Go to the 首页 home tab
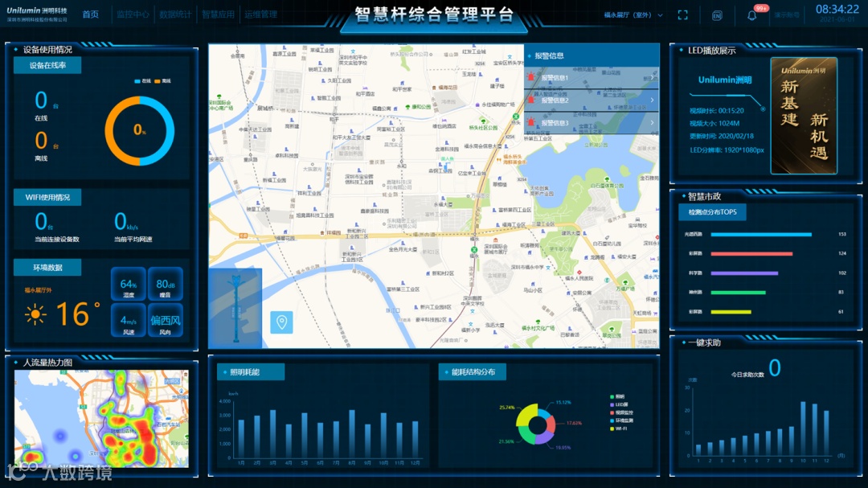Screen dimensions: 868x488 [x=91, y=14]
